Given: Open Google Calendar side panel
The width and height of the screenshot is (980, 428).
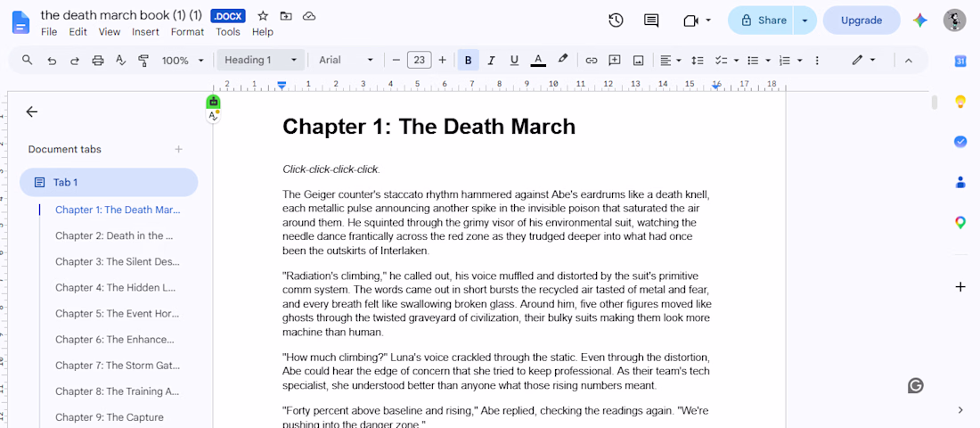Looking at the screenshot, I should [960, 62].
